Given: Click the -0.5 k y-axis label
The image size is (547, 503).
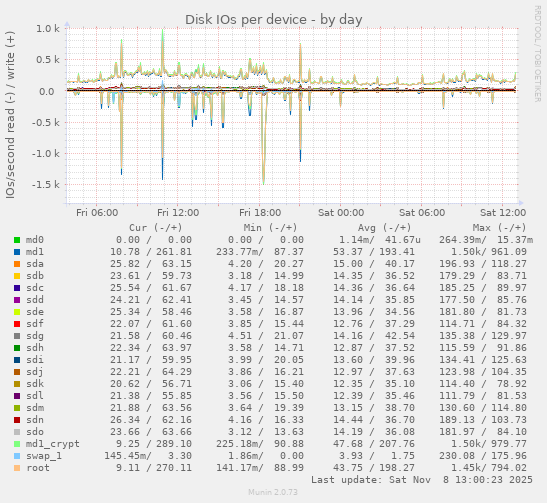Looking at the screenshot, I should click(46, 122).
